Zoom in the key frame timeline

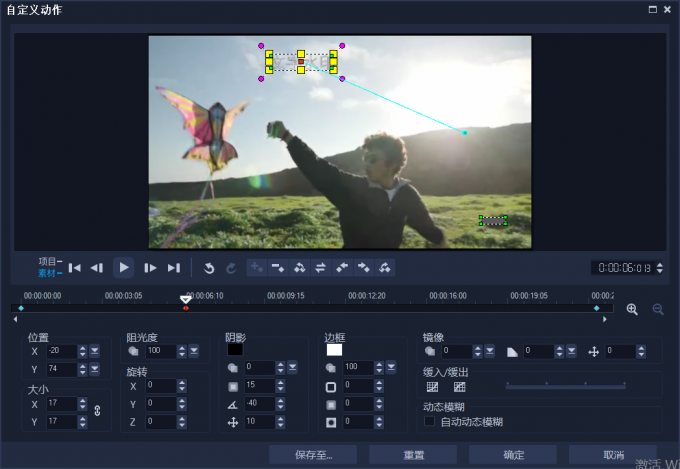point(632,309)
